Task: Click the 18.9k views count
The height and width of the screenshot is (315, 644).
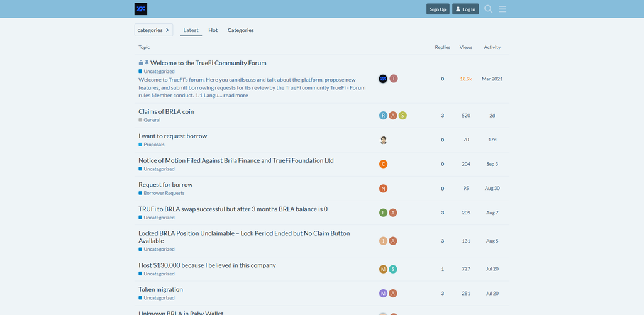Action: [466, 79]
